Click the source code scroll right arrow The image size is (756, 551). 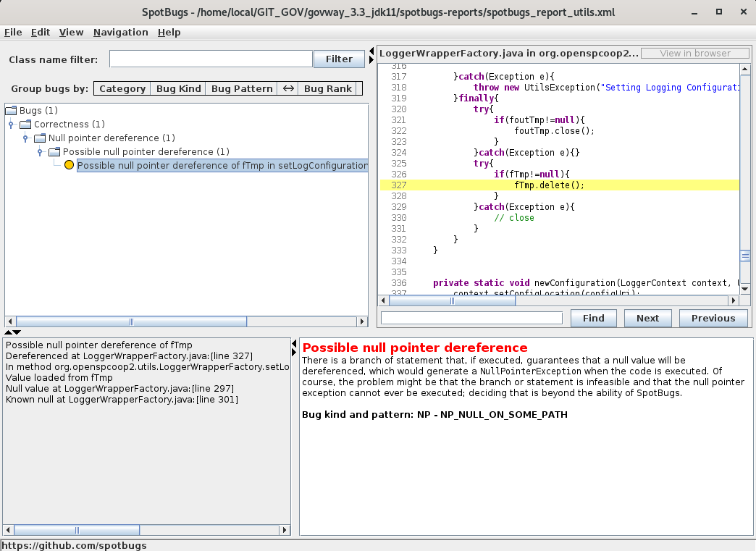click(x=734, y=300)
